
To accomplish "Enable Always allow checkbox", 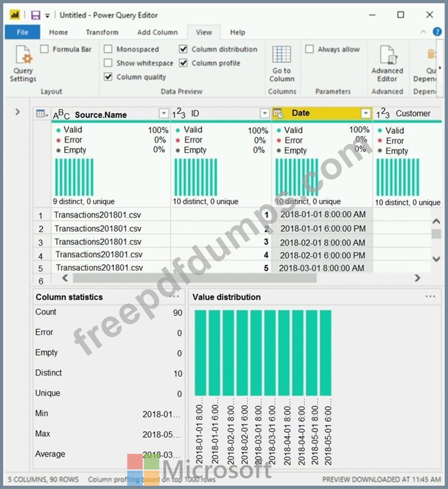I will pos(309,49).
